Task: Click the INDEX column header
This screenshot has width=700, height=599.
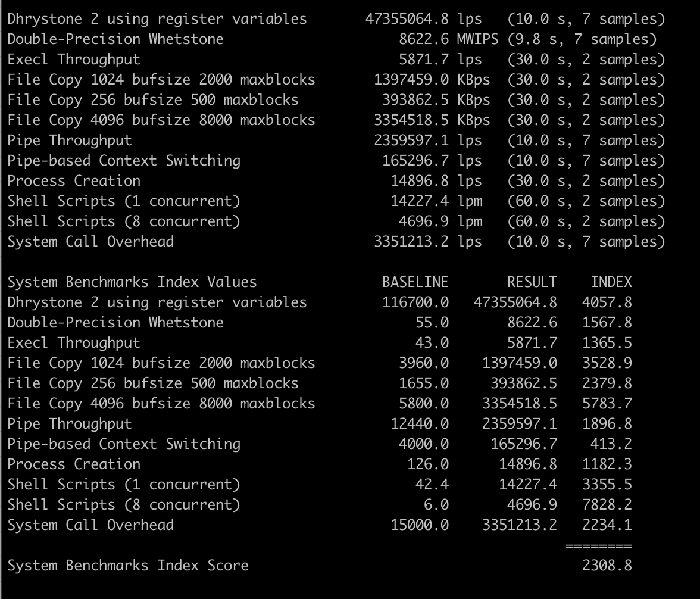Action: pyautogui.click(x=611, y=282)
